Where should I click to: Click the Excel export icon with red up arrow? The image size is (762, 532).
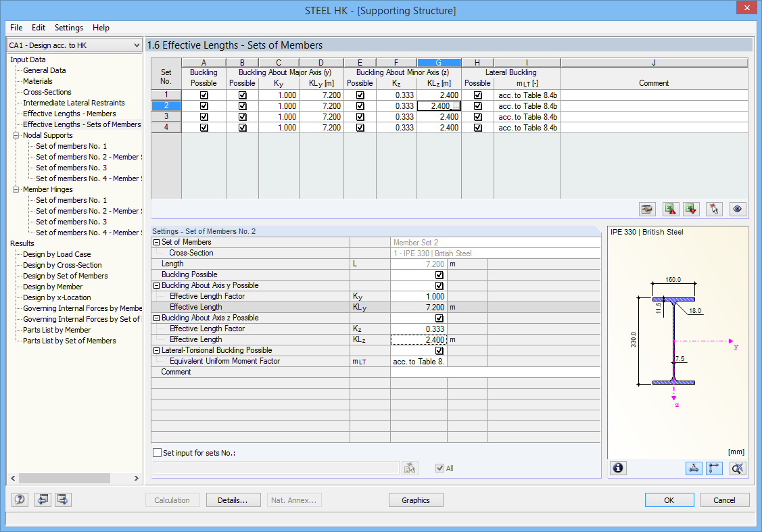(x=670, y=209)
